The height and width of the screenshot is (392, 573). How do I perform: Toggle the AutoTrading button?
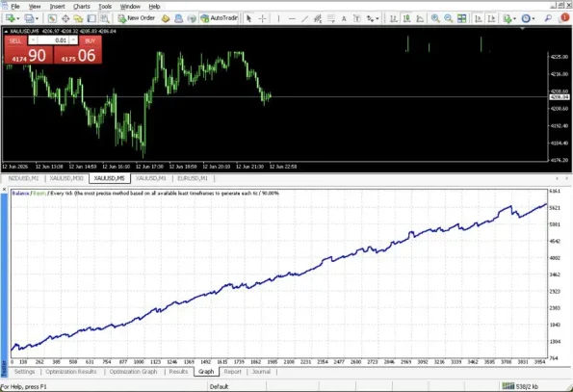[220, 18]
